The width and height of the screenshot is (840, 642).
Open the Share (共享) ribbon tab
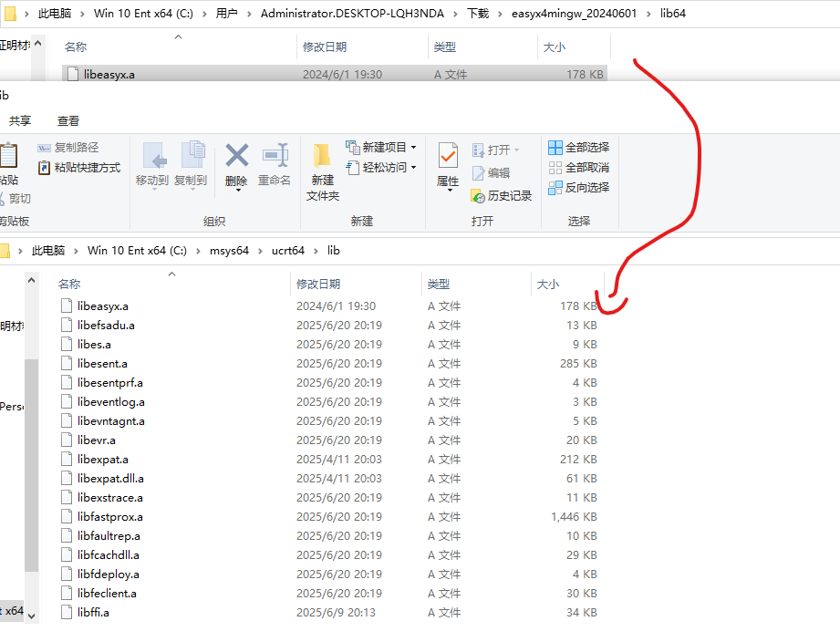(x=20, y=121)
